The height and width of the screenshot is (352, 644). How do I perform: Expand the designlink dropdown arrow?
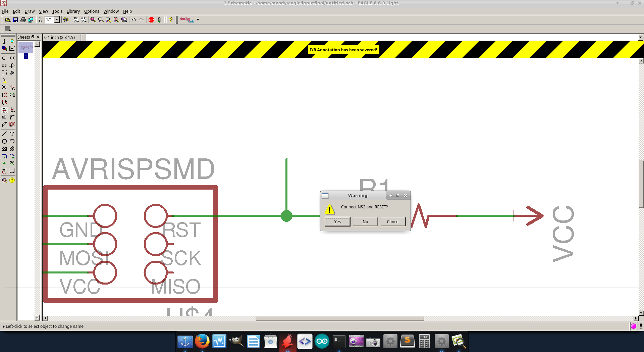click(x=198, y=20)
